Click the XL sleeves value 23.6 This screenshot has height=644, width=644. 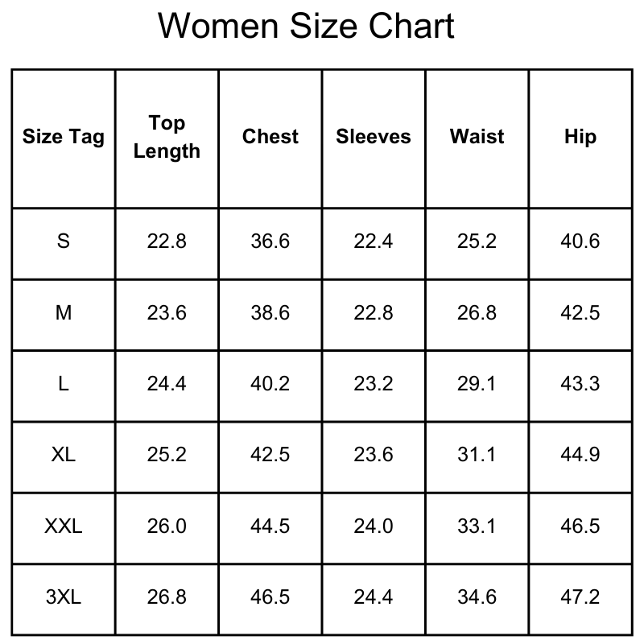(x=374, y=455)
